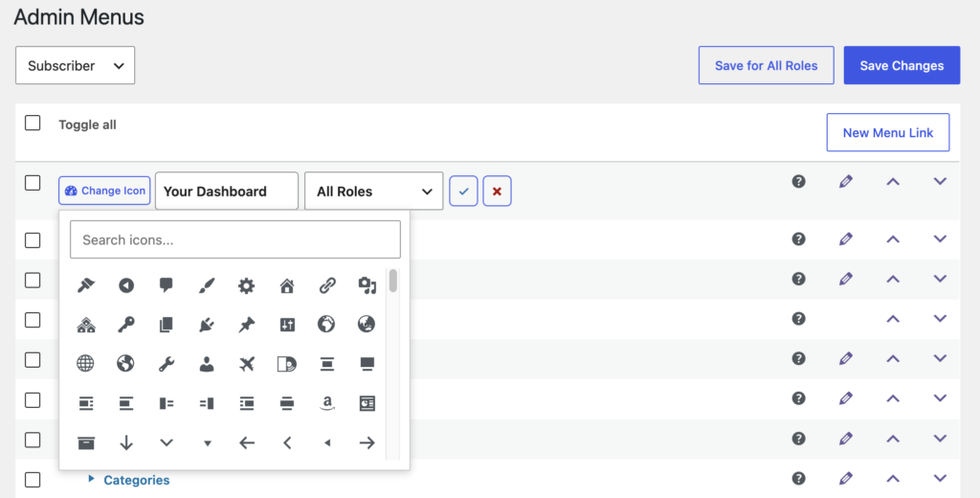Open the All Roles dropdown

[x=374, y=191]
